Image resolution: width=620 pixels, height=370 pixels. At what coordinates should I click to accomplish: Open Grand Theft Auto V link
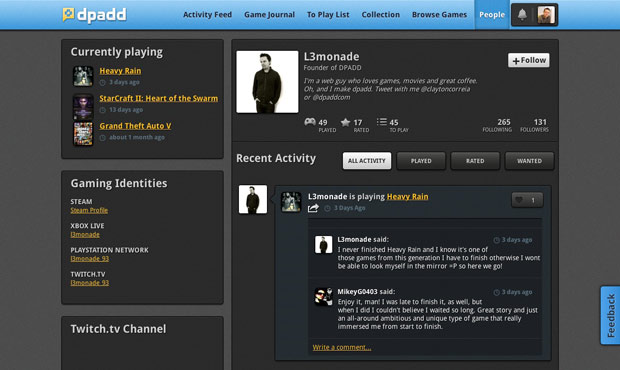point(135,126)
